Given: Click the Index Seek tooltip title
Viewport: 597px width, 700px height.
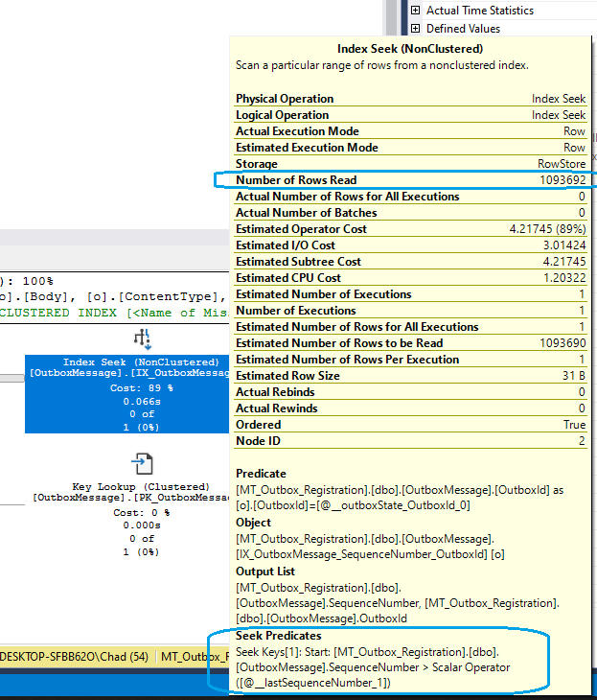Looking at the screenshot, I should pos(410,49).
